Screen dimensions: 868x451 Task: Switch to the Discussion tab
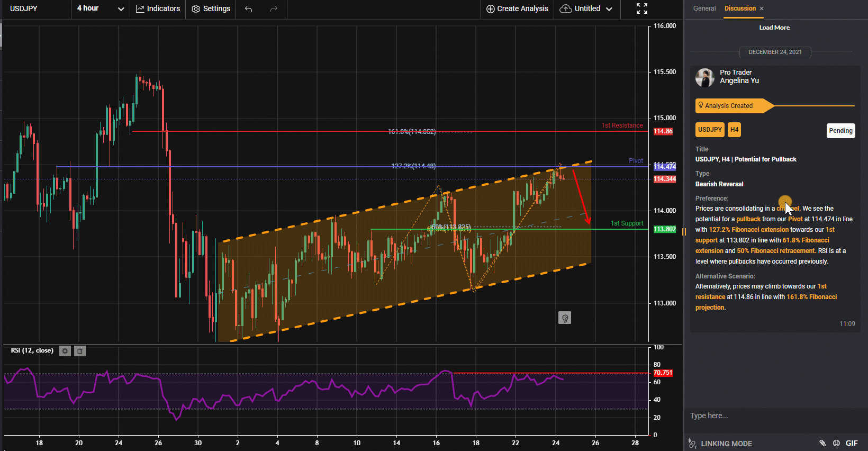click(740, 8)
